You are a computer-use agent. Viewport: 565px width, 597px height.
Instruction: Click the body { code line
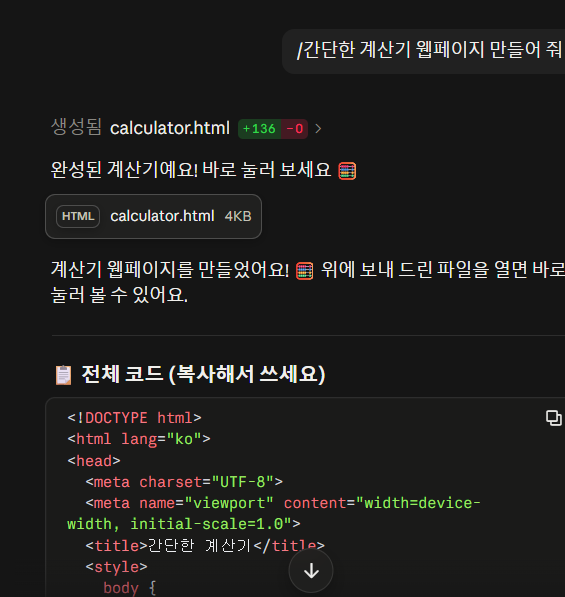(129, 588)
